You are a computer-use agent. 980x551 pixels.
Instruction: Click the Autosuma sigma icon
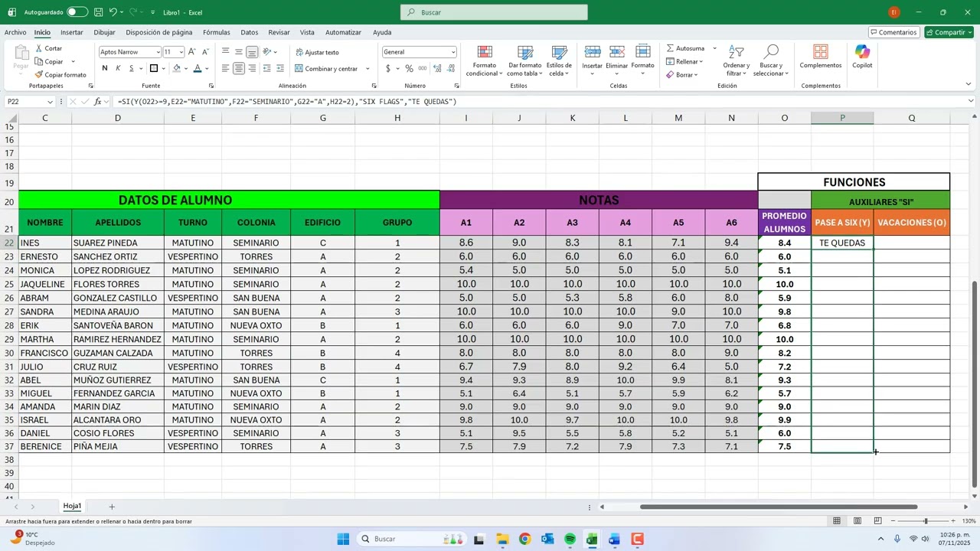tap(671, 48)
